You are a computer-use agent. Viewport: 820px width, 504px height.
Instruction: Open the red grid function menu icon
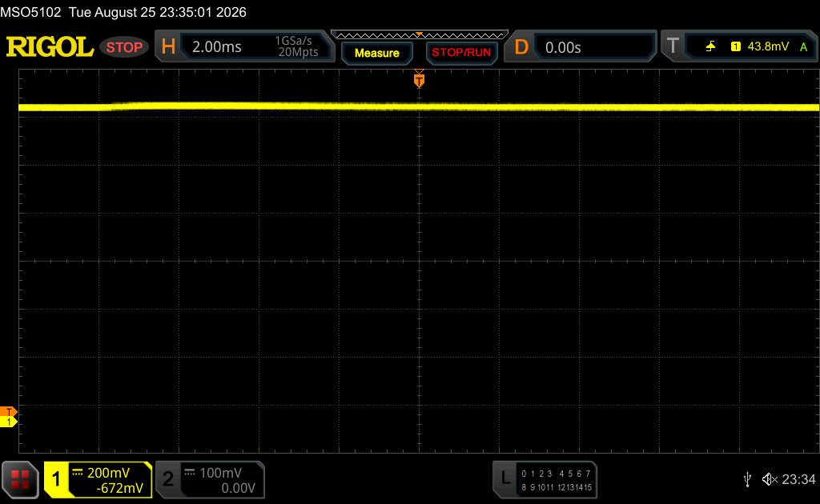(x=20, y=479)
